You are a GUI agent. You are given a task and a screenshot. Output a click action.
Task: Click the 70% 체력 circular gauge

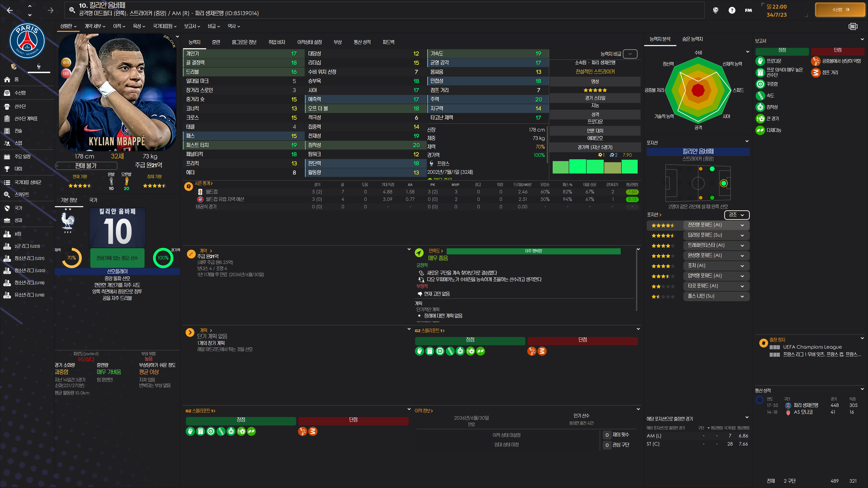pos(71,258)
